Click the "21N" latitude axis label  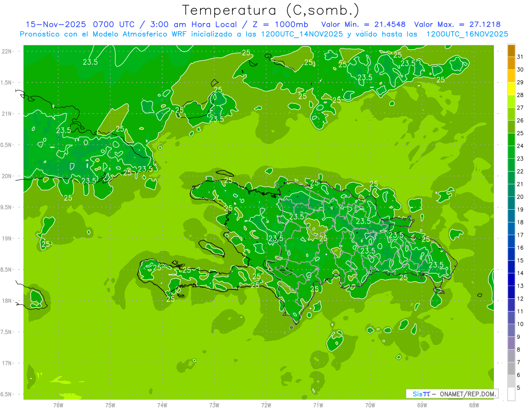pos(6,114)
